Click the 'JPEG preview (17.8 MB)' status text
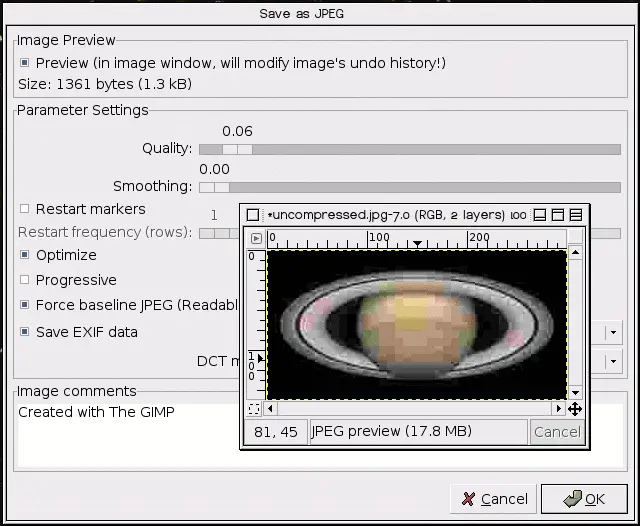 (391, 431)
